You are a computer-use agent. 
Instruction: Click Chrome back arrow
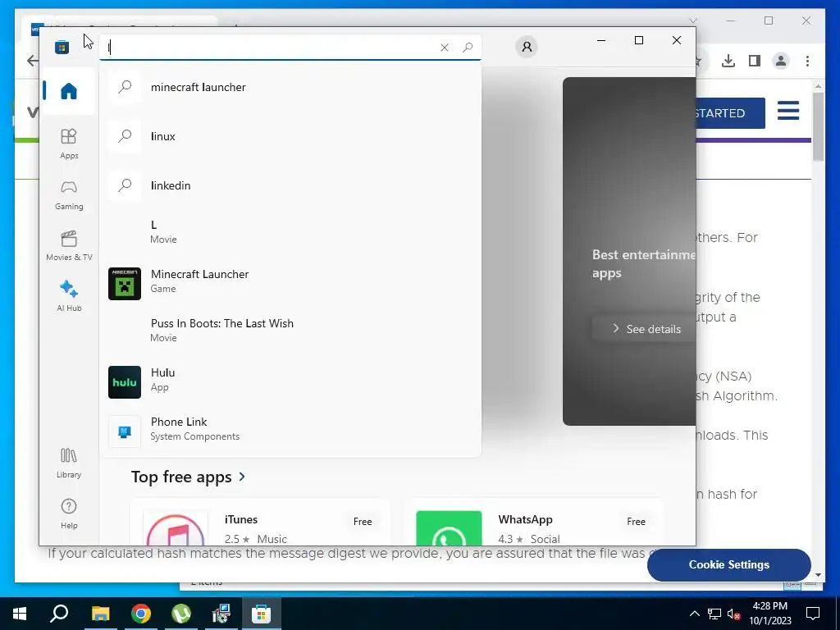(33, 61)
